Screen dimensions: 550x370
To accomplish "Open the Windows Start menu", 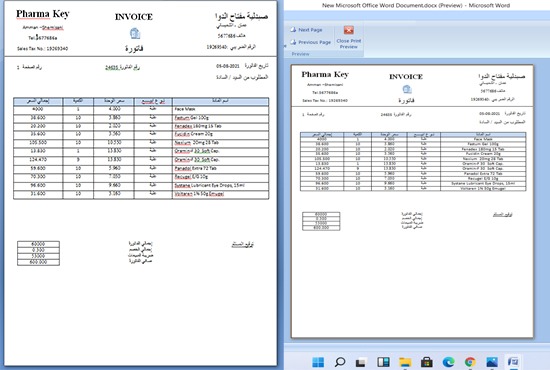I will 318,362.
